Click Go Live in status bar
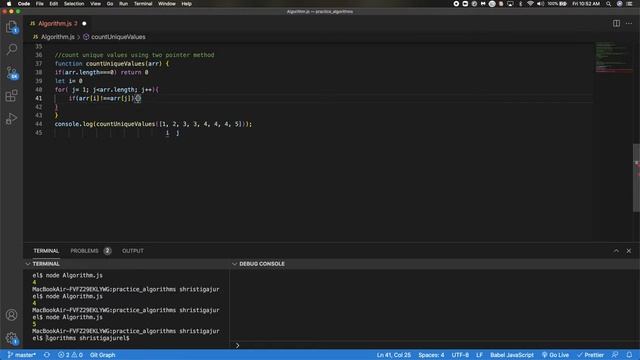This screenshot has height=360, width=640. click(x=555, y=355)
